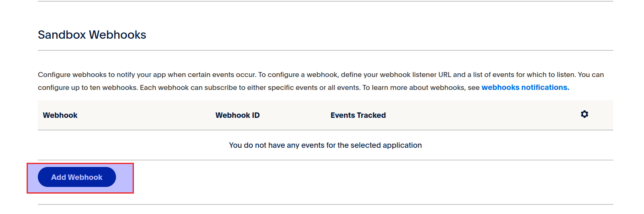The image size is (644, 214).
Task: Open the webhooks notifications link
Action: point(525,87)
